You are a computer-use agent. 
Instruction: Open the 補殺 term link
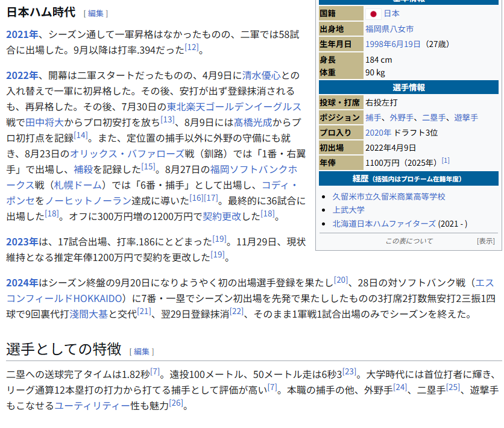click(83, 169)
